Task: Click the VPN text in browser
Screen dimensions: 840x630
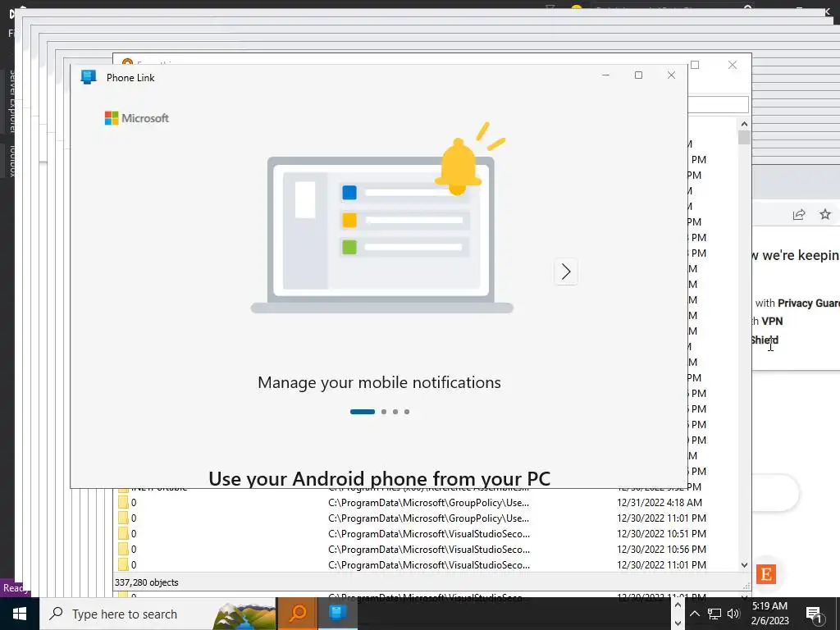Action: (772, 321)
